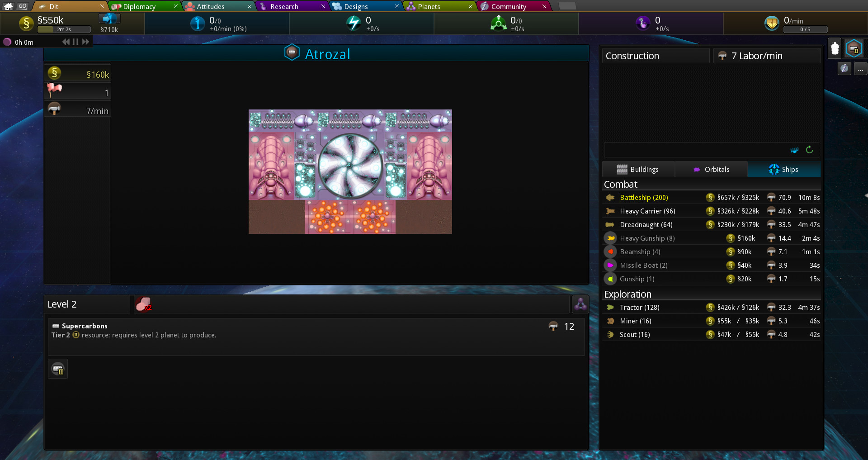Click the Heavy Carrier ship icon

(610, 211)
